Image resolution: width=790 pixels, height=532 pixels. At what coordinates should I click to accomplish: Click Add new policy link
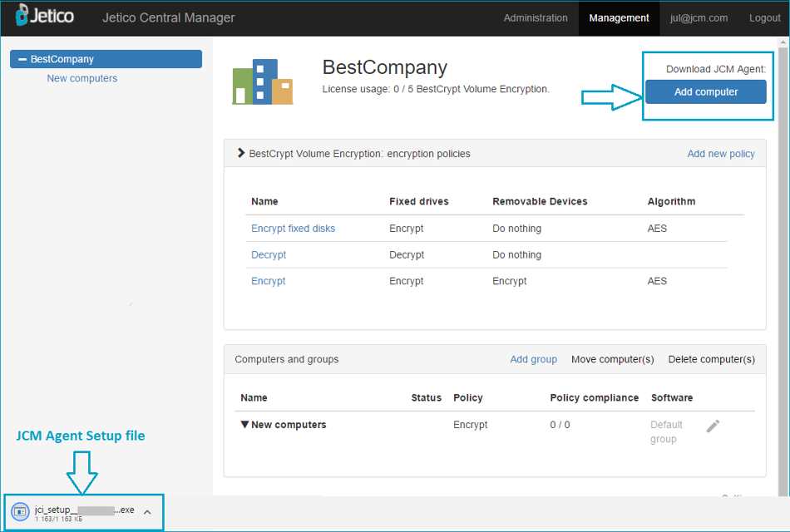(x=720, y=154)
